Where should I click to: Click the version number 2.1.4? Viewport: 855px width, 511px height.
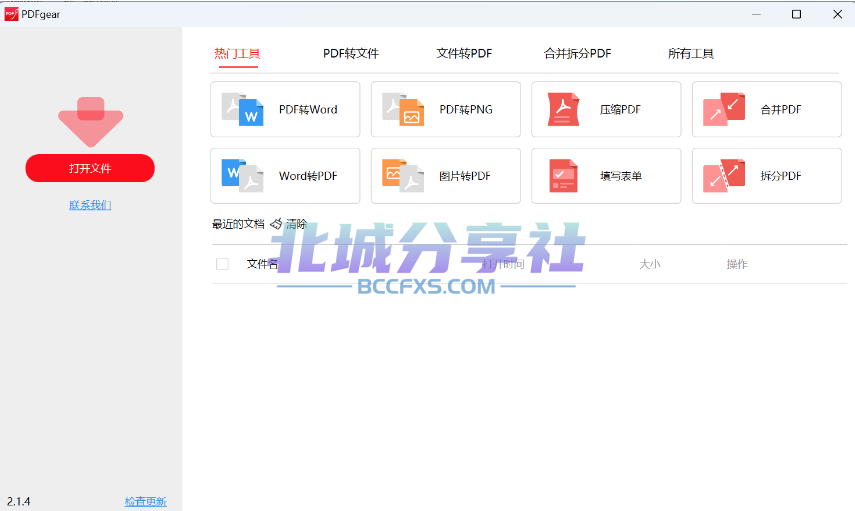point(19,501)
